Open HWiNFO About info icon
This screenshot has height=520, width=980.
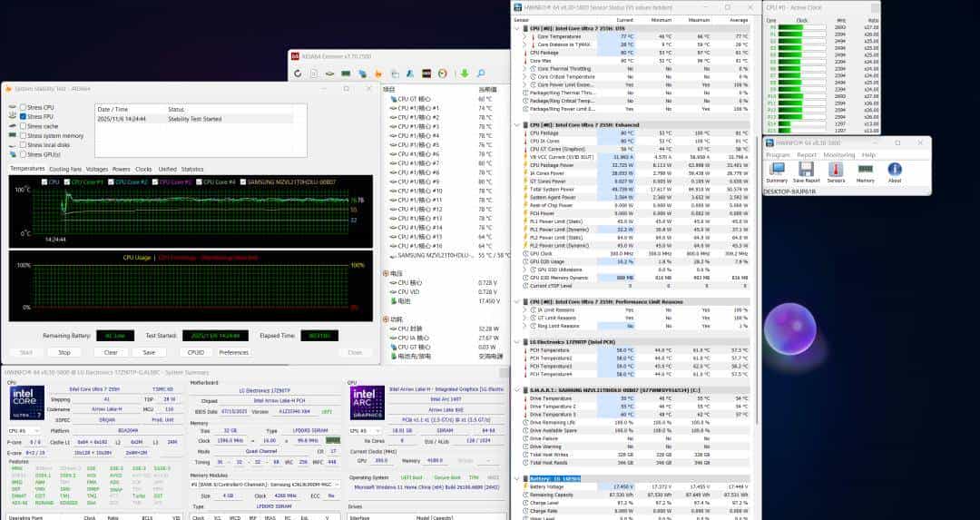[895, 170]
